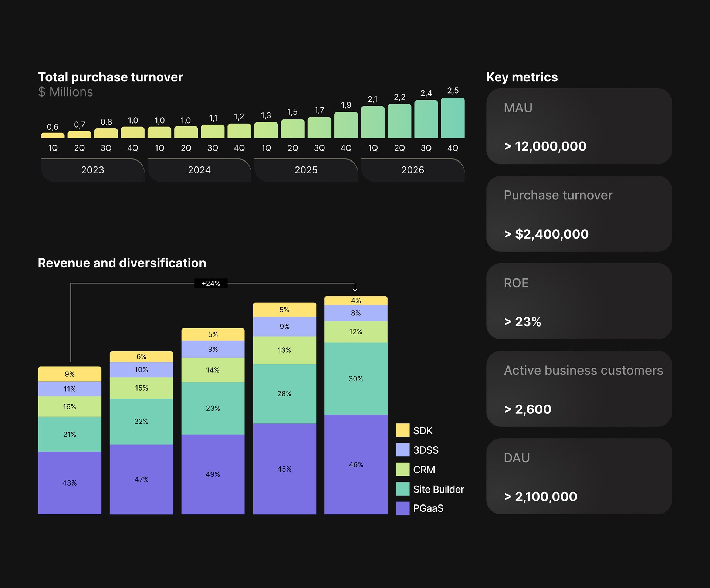This screenshot has height=588, width=710.
Task: Click the 2,5 turnover bar
Action: [x=453, y=118]
